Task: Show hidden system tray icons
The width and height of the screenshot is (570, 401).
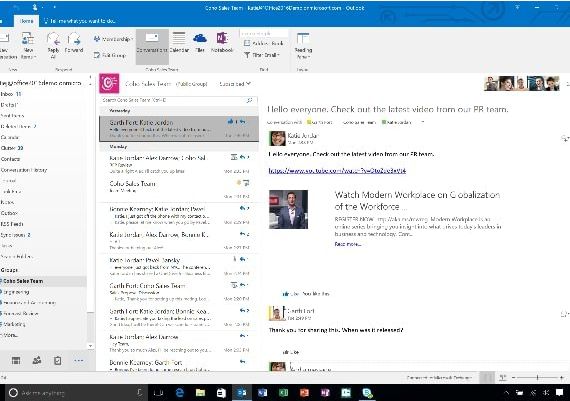Action: (x=506, y=393)
